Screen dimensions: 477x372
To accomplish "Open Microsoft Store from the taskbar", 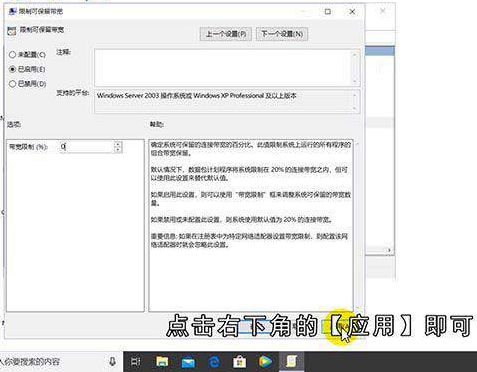I will 239,362.
